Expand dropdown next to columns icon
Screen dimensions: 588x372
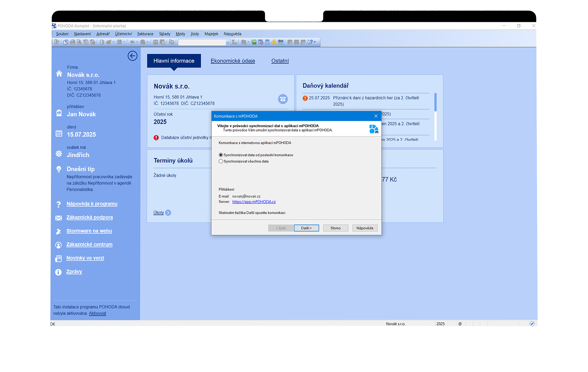(x=124, y=42)
